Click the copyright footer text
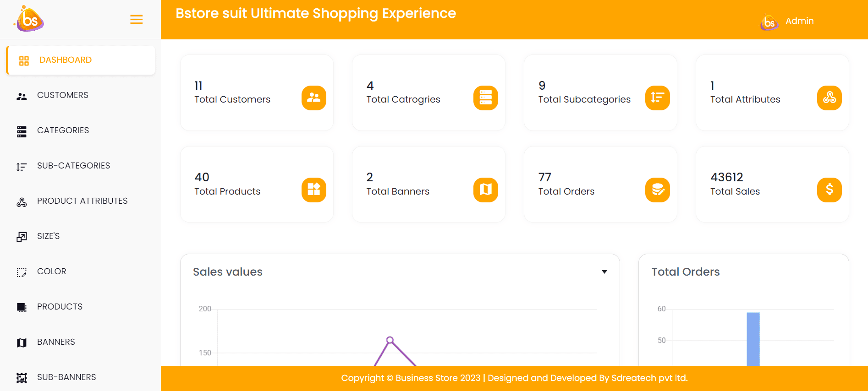 tap(514, 378)
